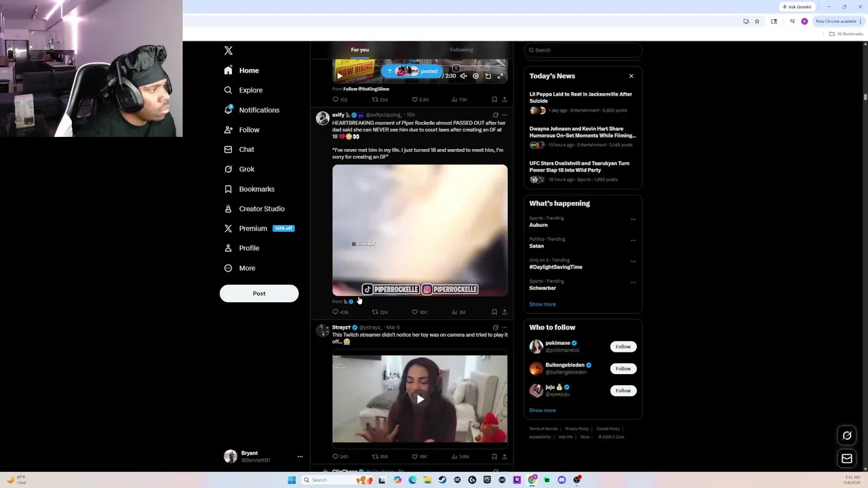
Task: Open Creator Studio in the sidebar
Action: click(x=254, y=209)
